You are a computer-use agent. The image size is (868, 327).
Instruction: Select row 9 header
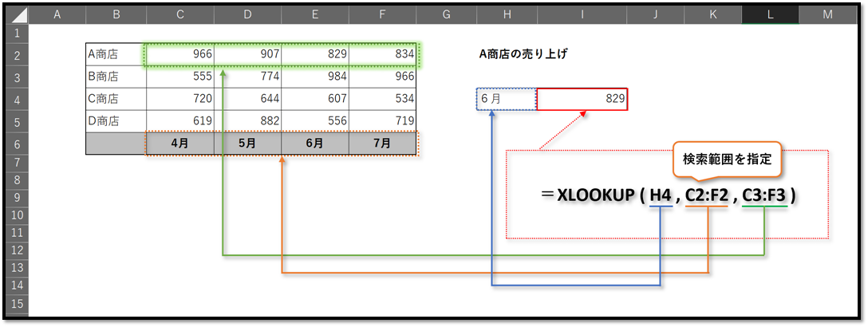coord(17,198)
